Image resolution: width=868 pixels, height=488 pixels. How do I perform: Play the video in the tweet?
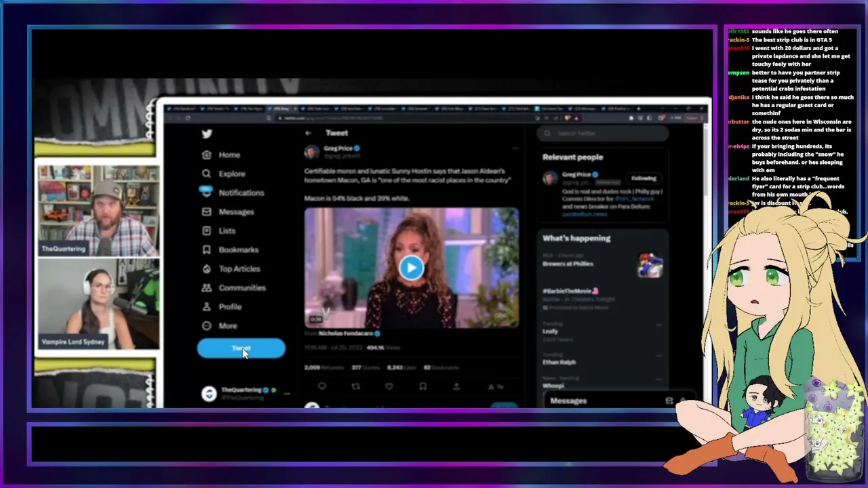click(x=411, y=268)
